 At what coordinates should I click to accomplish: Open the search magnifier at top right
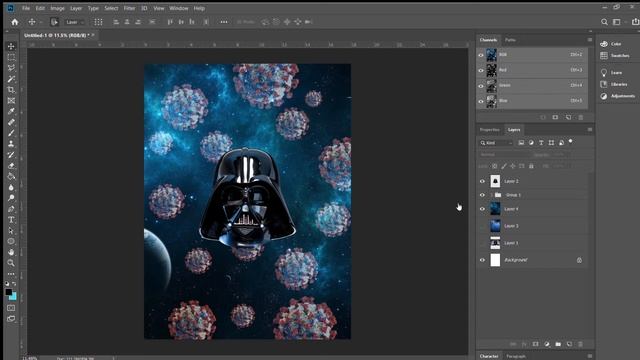click(x=604, y=22)
